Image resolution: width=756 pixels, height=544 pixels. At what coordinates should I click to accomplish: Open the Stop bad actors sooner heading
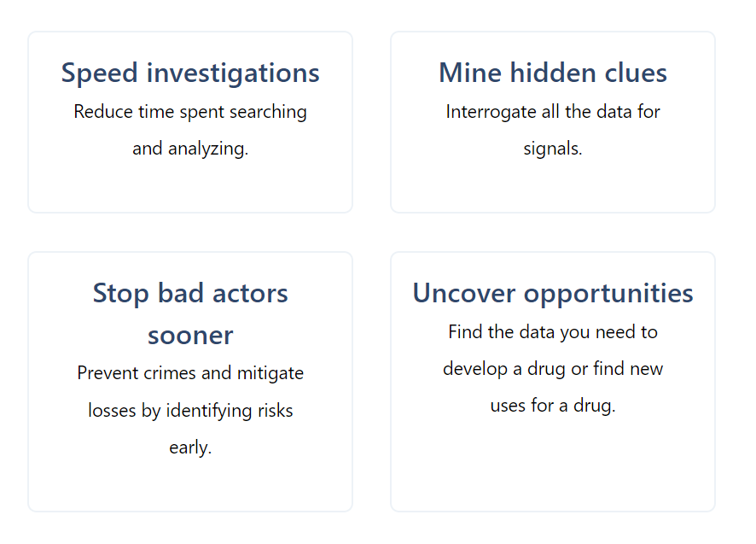190,313
